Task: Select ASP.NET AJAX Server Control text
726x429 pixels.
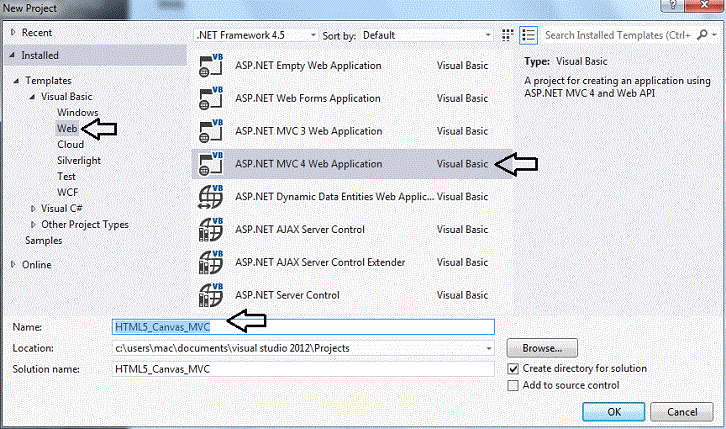Action: point(300,230)
